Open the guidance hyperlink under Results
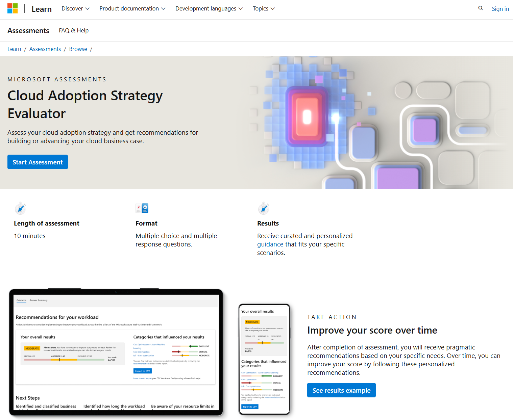 (270, 244)
